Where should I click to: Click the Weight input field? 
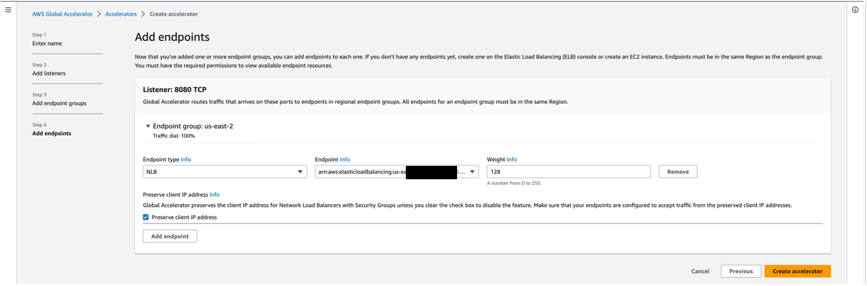pos(568,172)
